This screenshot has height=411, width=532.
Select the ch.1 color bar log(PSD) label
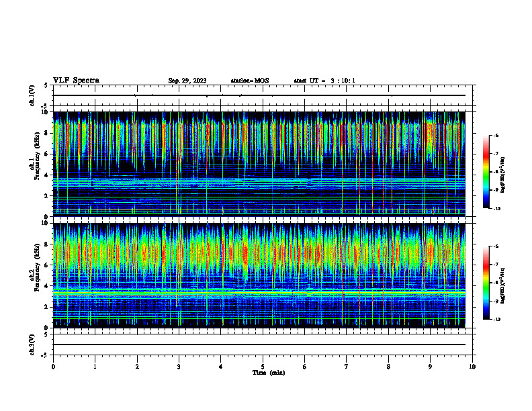coord(504,175)
